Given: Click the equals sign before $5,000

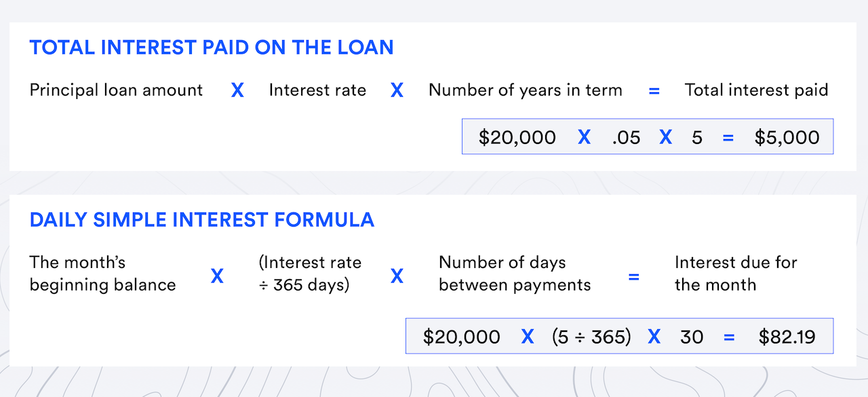Looking at the screenshot, I should [x=728, y=137].
